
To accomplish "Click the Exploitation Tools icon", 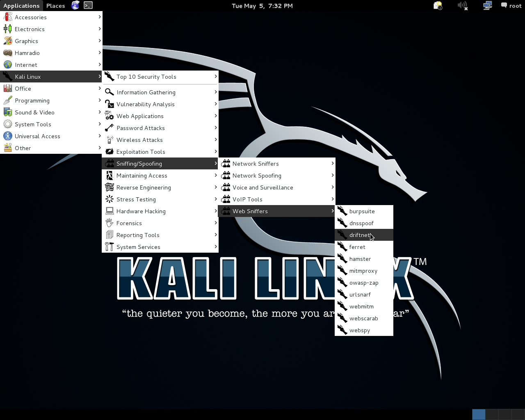I will click(110, 152).
